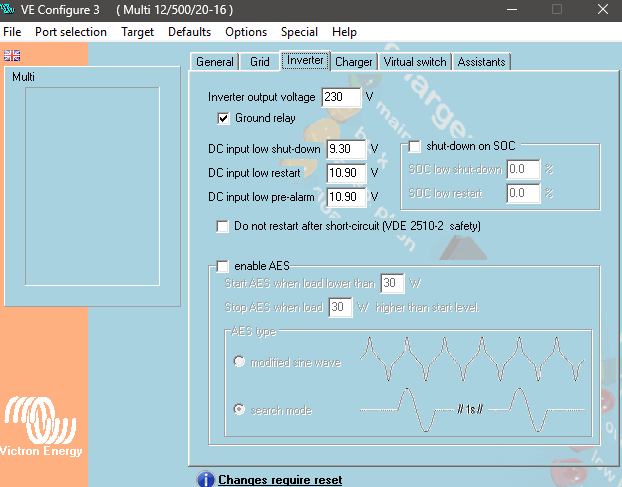Screen dimensions: 622x487
Task: Click the "Multi" panel label
Action: pos(23,77)
